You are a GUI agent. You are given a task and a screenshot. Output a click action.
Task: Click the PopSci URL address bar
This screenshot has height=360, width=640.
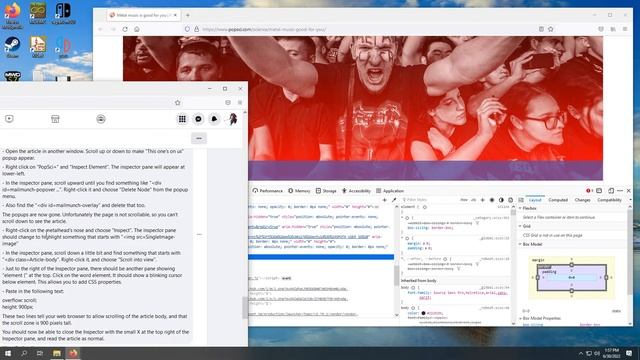pyautogui.click(x=359, y=29)
